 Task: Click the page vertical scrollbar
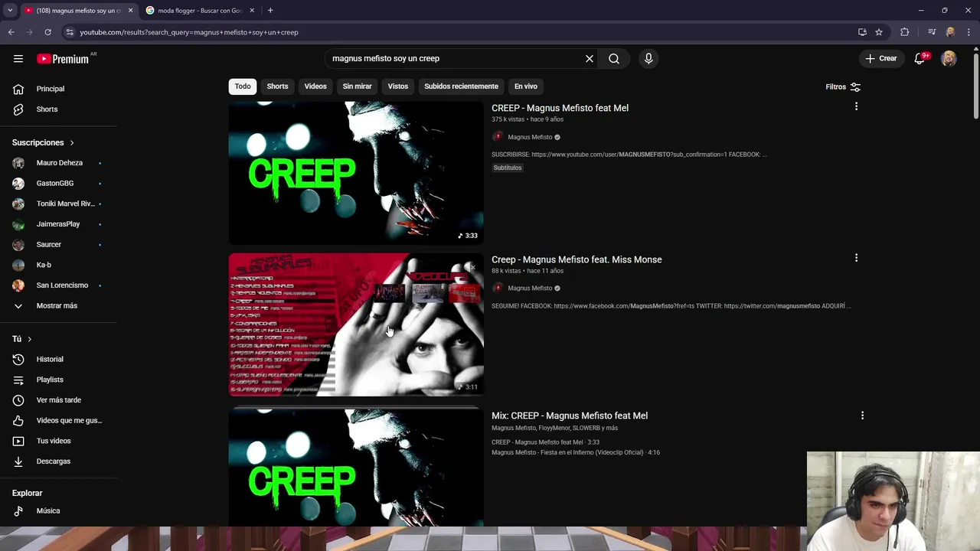[976, 84]
